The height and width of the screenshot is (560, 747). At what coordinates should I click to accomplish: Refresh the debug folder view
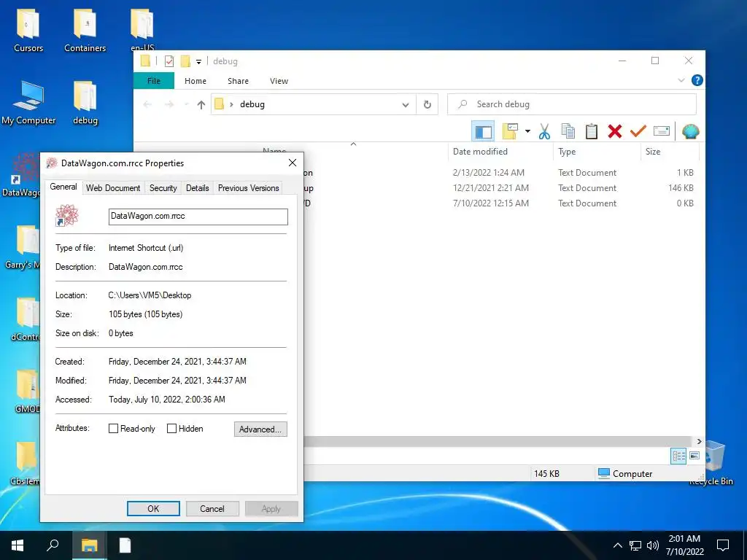click(427, 104)
